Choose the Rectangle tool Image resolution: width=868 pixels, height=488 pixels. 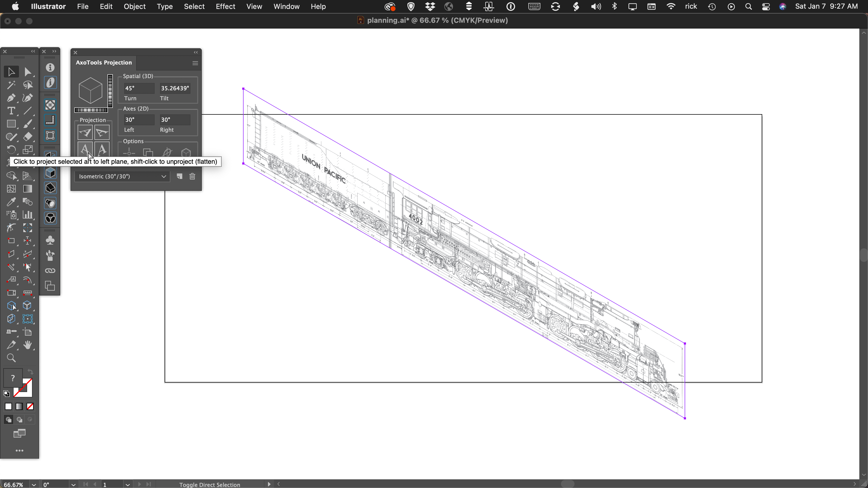click(11, 124)
